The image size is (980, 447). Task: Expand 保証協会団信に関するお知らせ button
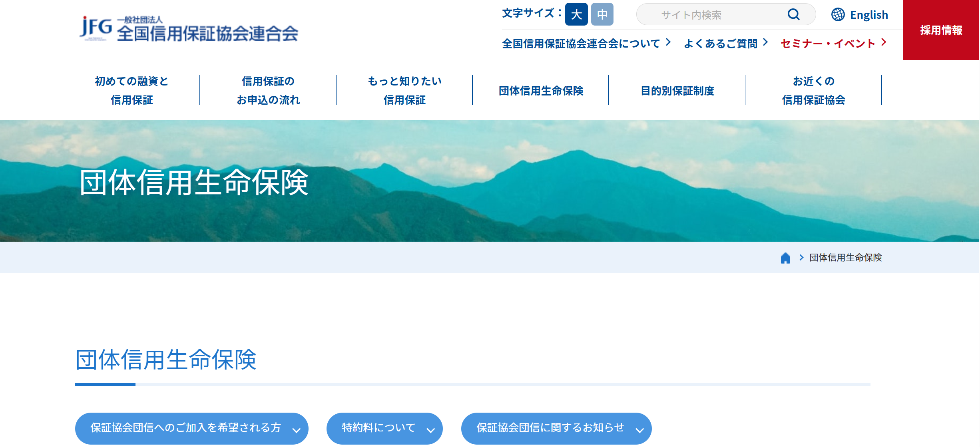click(x=556, y=428)
